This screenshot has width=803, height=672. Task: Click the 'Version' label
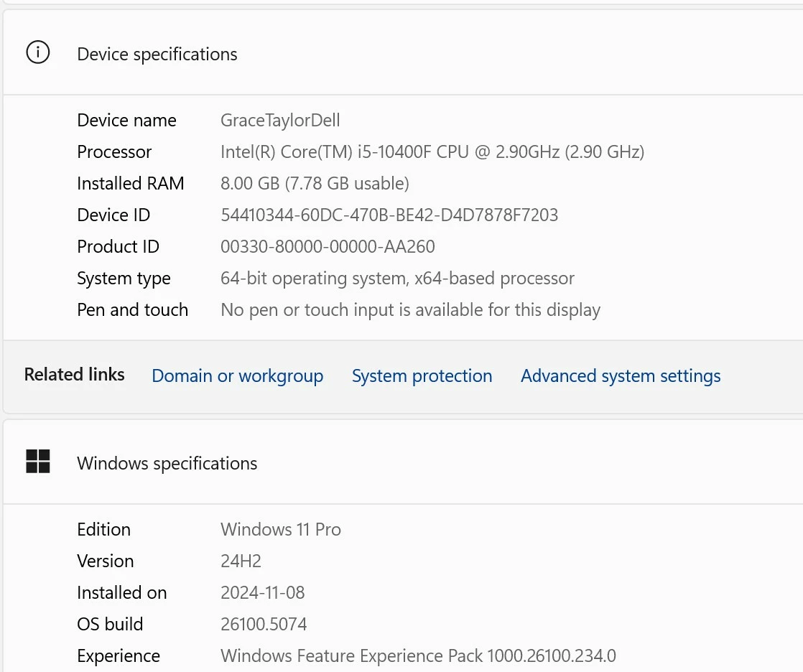coord(106,561)
